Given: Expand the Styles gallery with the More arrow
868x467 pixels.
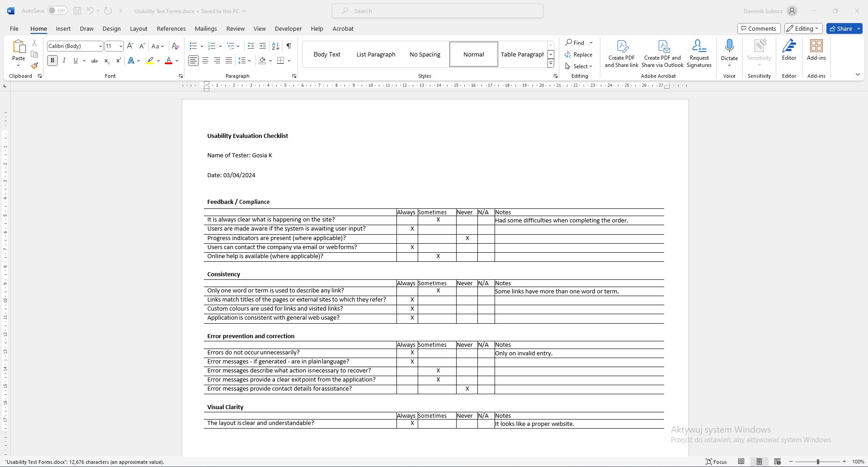Looking at the screenshot, I should pos(551,63).
